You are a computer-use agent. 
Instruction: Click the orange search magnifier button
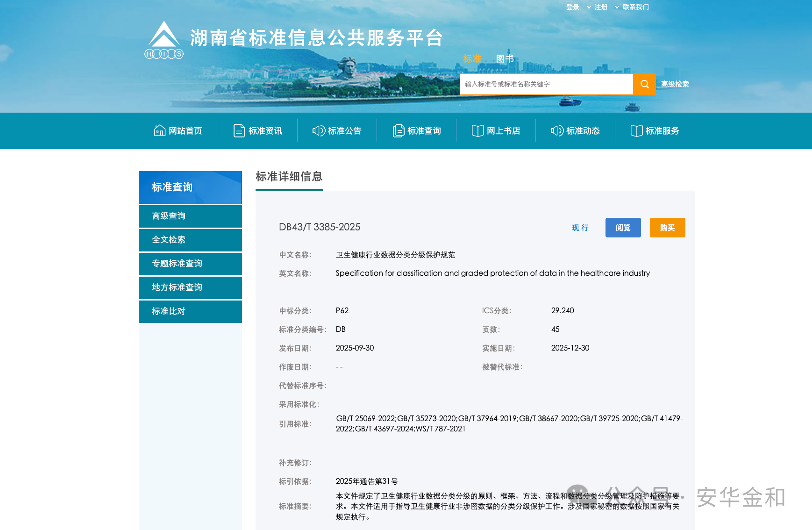(644, 84)
